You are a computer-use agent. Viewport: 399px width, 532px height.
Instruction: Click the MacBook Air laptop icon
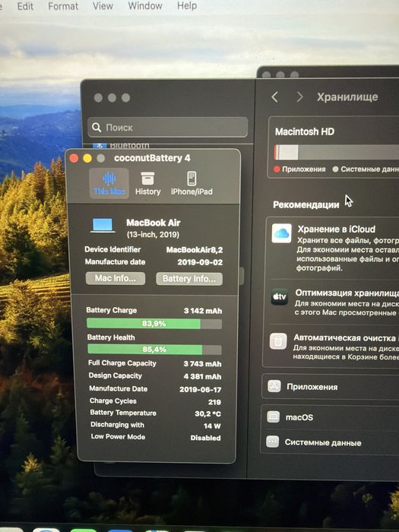(103, 225)
